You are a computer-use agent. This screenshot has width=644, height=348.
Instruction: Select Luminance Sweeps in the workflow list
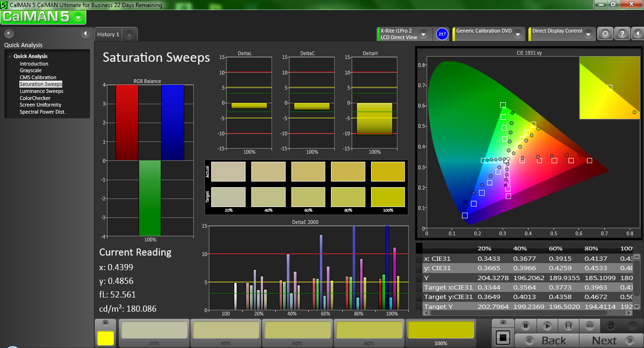pos(41,91)
